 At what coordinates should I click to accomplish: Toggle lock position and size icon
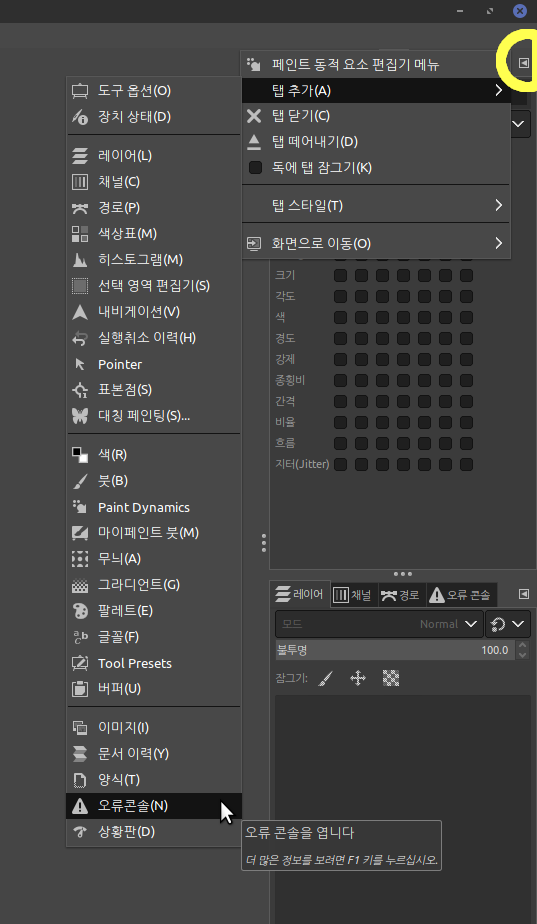358,679
